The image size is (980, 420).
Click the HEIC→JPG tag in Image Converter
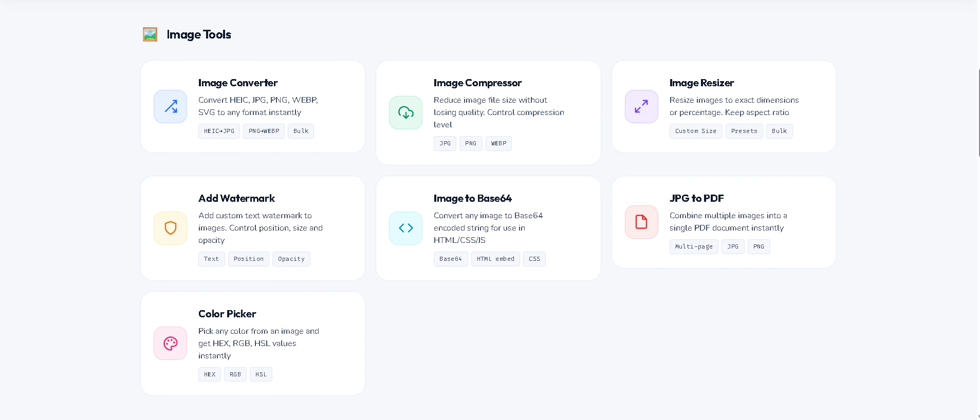[x=219, y=131]
